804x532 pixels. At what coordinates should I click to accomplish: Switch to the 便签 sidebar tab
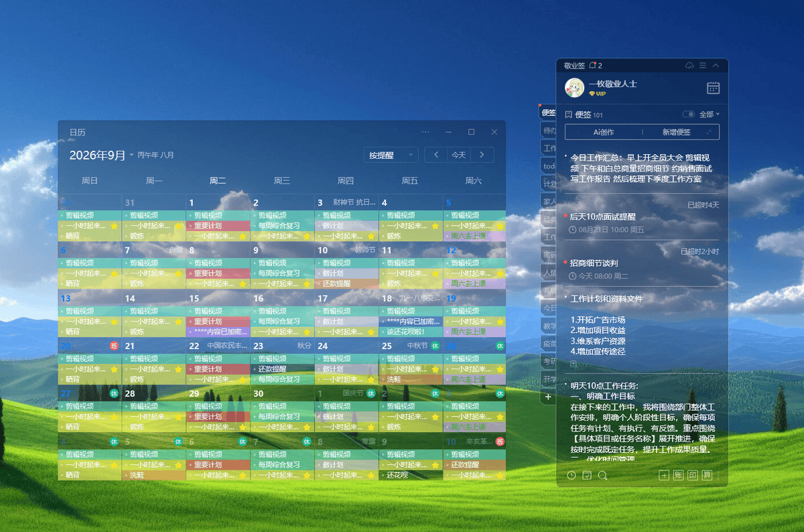549,113
